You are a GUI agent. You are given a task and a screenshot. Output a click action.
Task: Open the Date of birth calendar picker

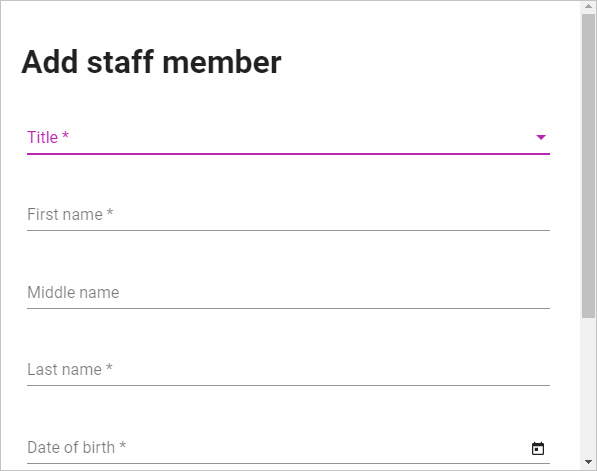coord(538,448)
